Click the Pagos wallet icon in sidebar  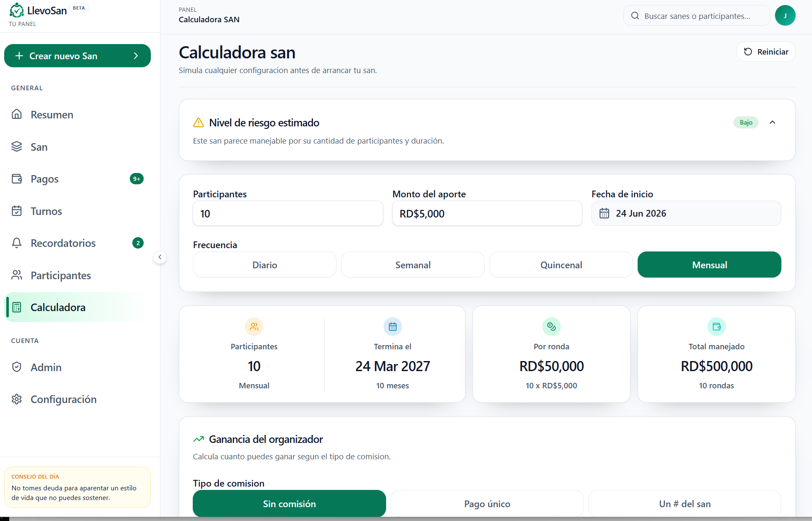pos(17,179)
